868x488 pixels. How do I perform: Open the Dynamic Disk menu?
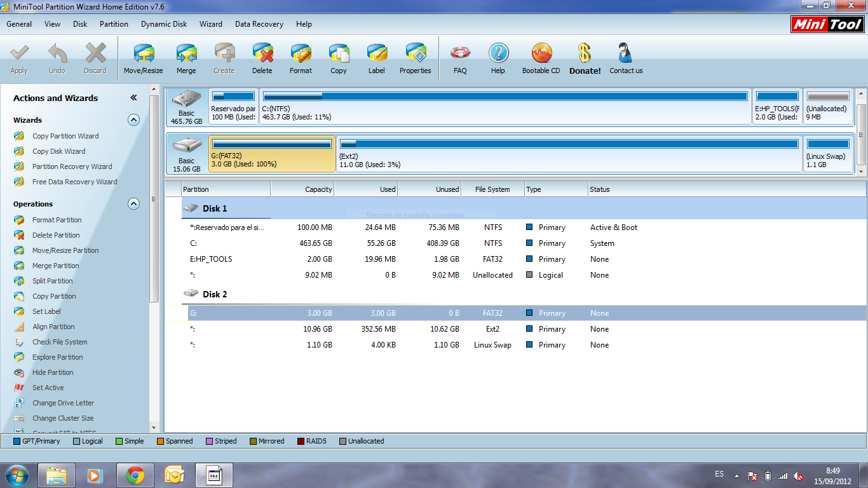point(164,24)
